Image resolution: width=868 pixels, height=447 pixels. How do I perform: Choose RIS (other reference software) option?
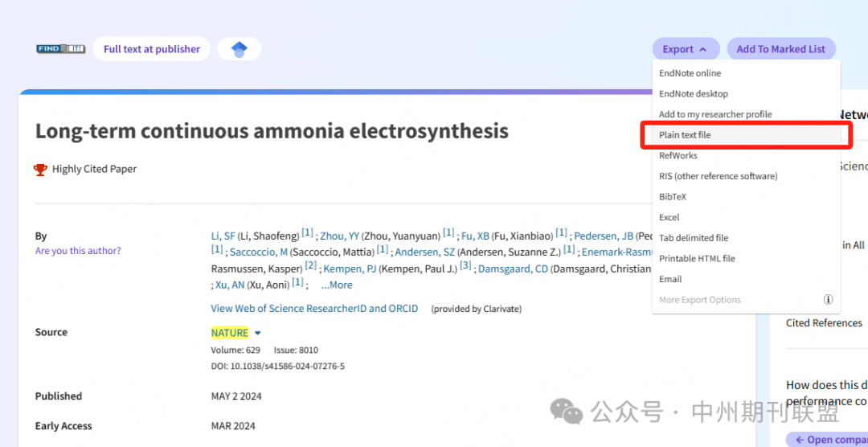point(718,176)
